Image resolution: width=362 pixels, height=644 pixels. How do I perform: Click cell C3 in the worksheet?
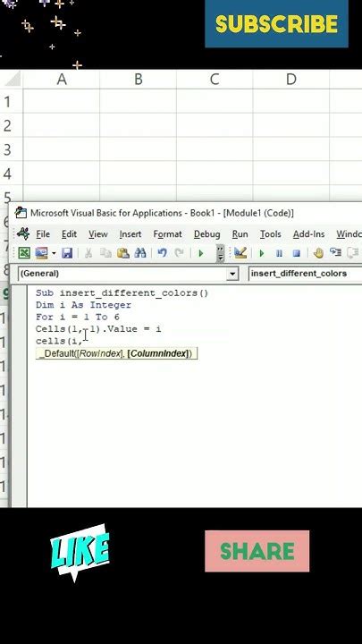click(x=215, y=149)
